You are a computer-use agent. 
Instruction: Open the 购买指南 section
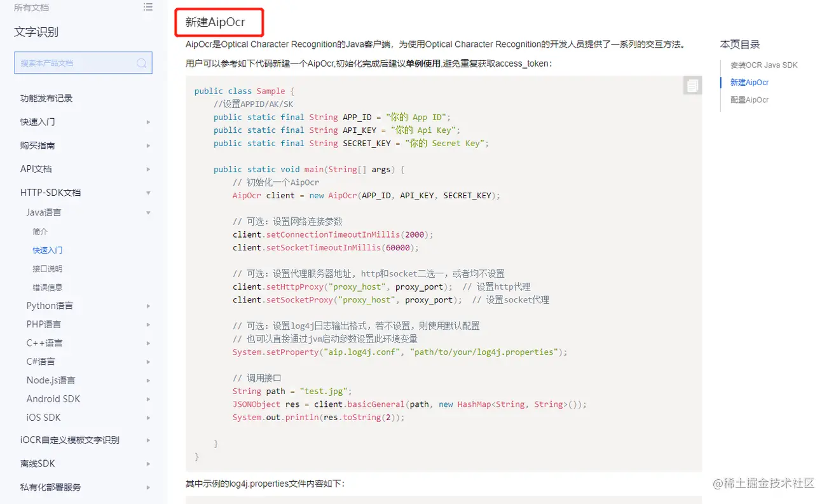point(38,146)
